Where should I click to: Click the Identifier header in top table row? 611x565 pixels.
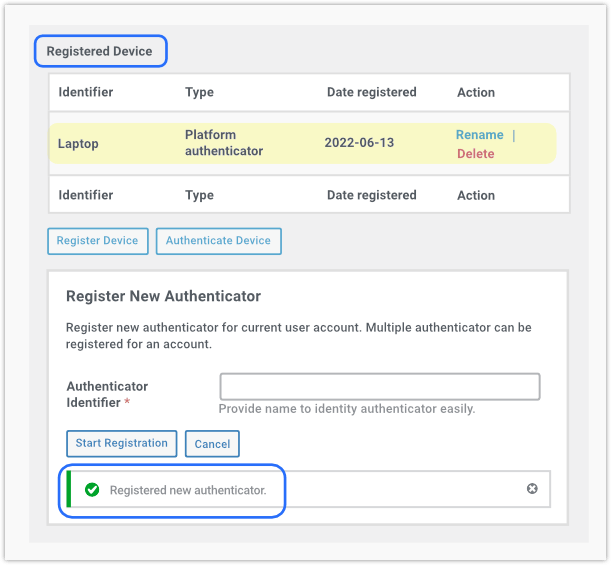pyautogui.click(x=86, y=92)
